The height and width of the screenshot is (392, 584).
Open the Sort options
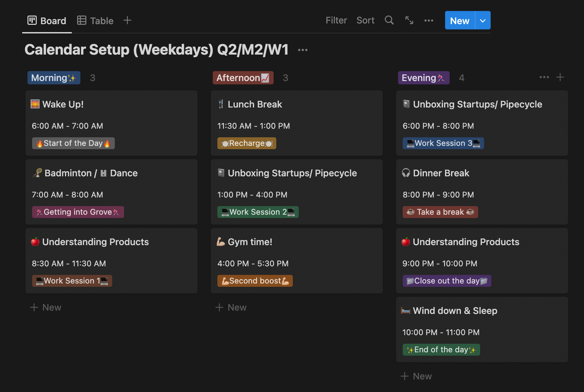coord(365,21)
